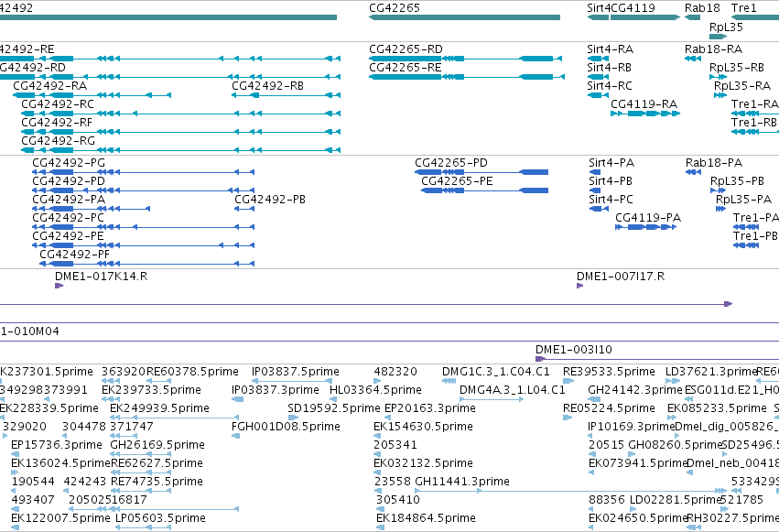Select transcript RpL35-RB
779x532 pixels.
(719, 77)
